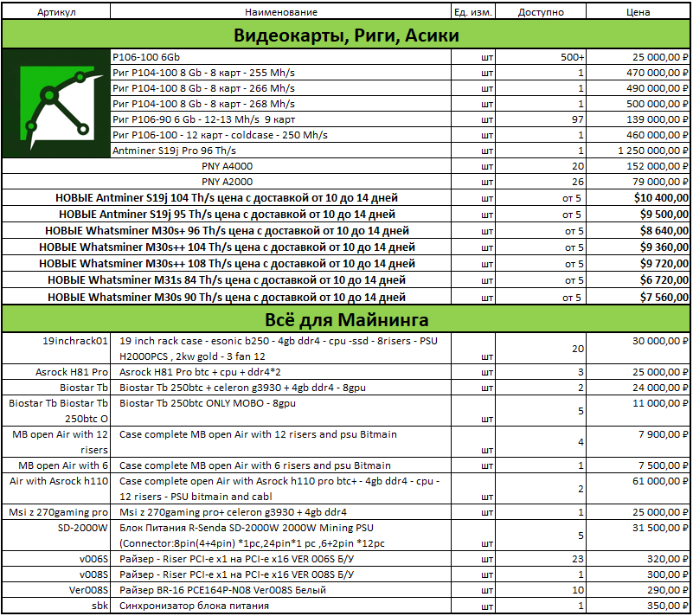Click the price '31 500,00 ₽'
This screenshot has height=616, width=693.
pyautogui.click(x=660, y=528)
